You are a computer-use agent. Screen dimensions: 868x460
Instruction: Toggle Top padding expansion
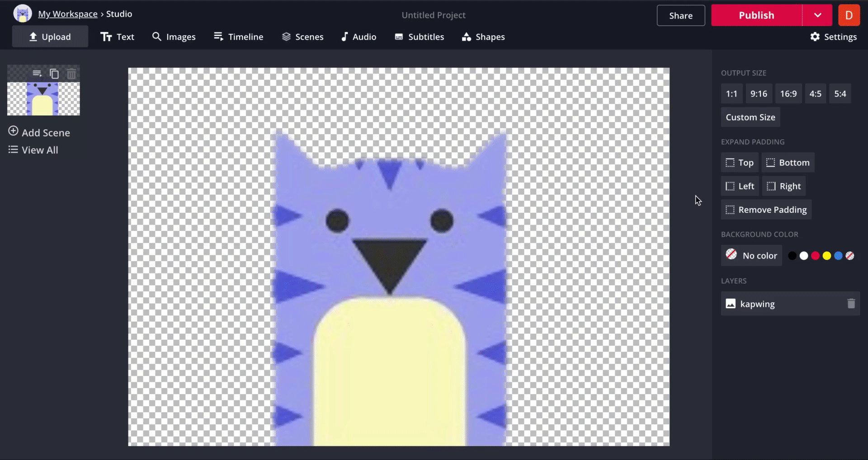(740, 163)
